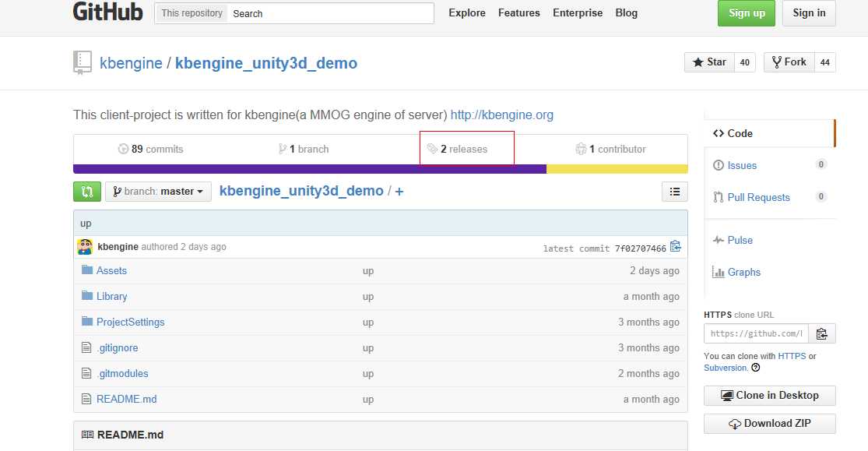Click the Sign in button

pos(809,13)
